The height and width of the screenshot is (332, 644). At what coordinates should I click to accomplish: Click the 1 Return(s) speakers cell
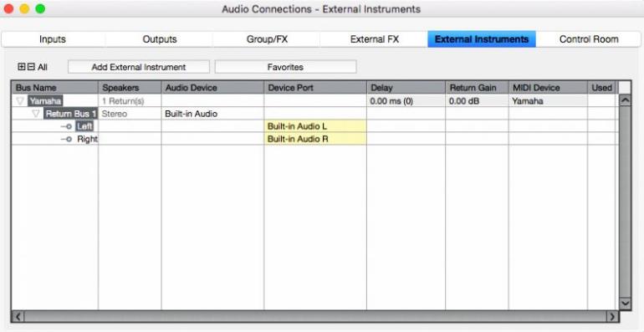click(130, 101)
